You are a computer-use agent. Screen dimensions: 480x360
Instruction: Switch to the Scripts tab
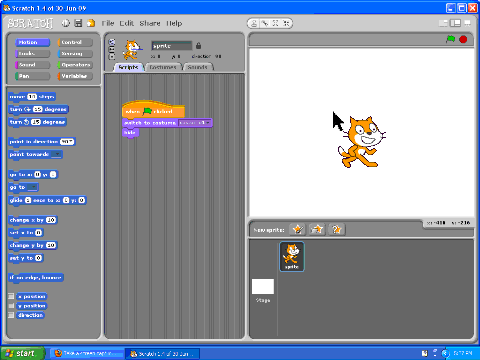[x=128, y=67]
